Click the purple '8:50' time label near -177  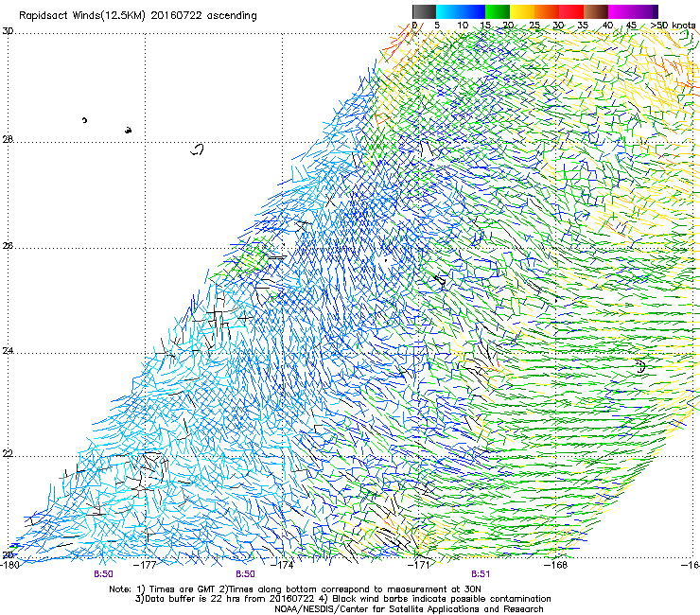coord(103,574)
